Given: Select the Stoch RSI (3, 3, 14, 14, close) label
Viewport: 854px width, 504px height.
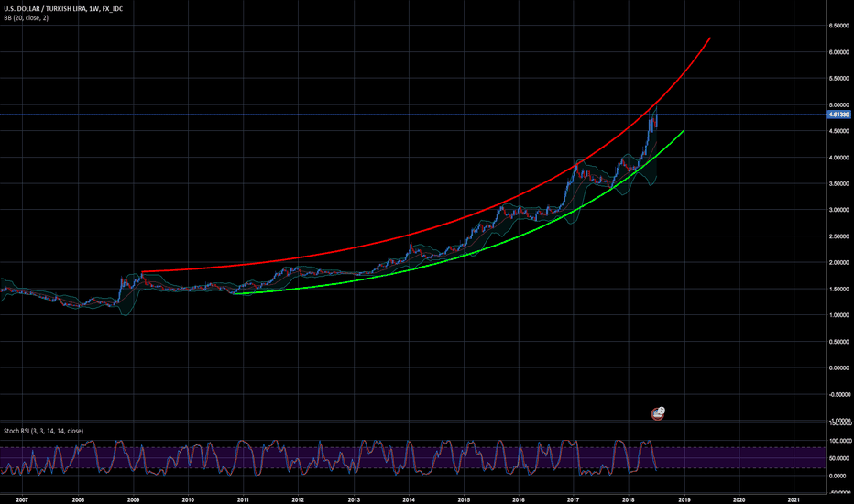Looking at the screenshot, I should click(x=44, y=431).
